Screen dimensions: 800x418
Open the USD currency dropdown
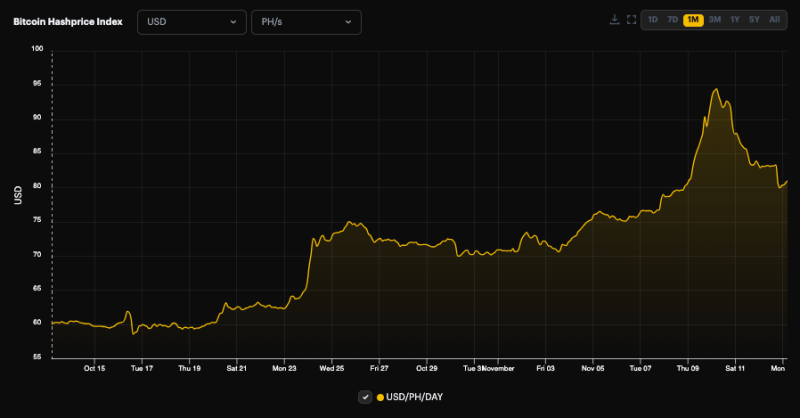click(191, 21)
